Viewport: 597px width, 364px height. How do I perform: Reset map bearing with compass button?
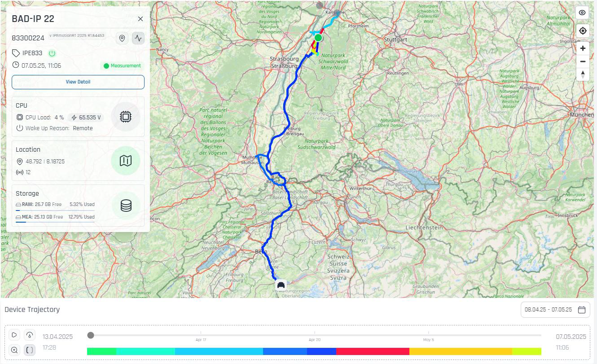pos(582,75)
